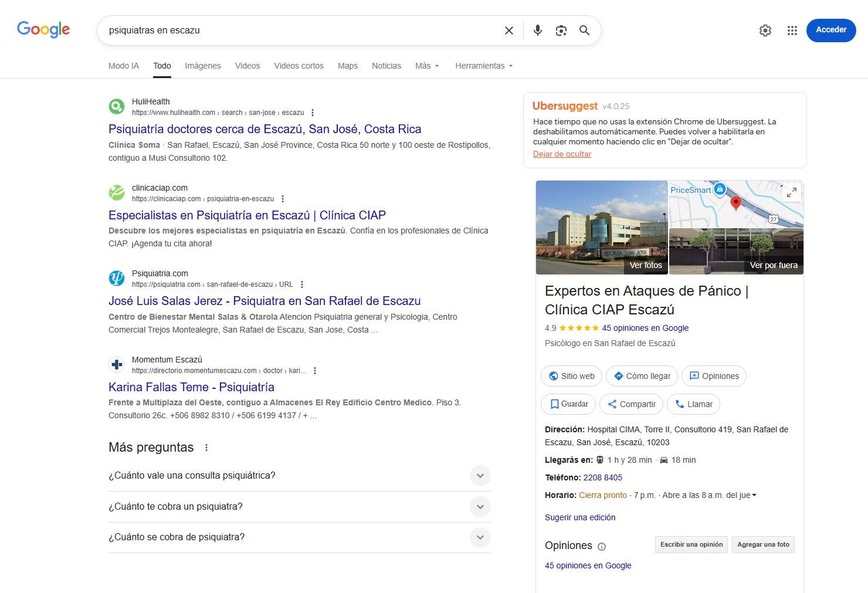
Task: Click the magnifying glass search icon
Action: pos(584,31)
